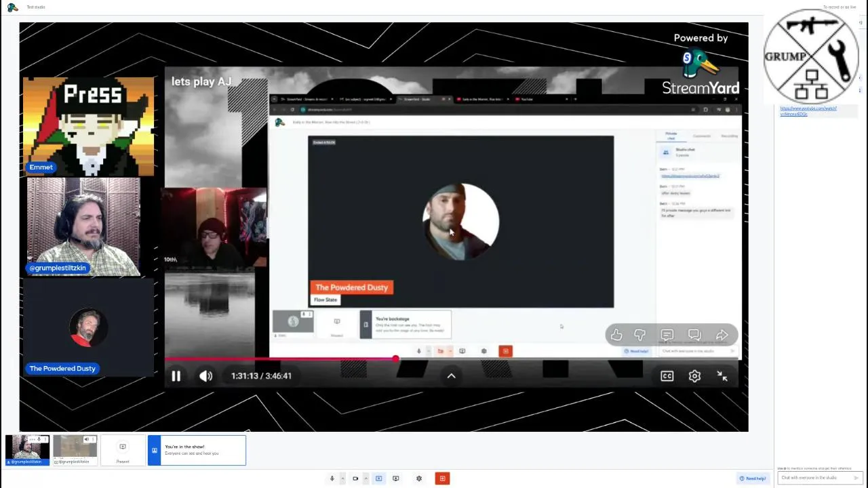Open studio settings gear in bottom toolbar
This screenshot has height=488, width=868.
[x=419, y=479]
